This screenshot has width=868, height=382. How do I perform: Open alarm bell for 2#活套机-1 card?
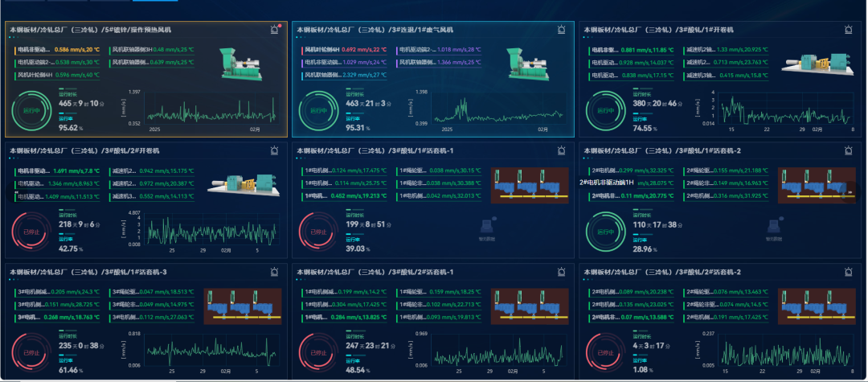(561, 272)
